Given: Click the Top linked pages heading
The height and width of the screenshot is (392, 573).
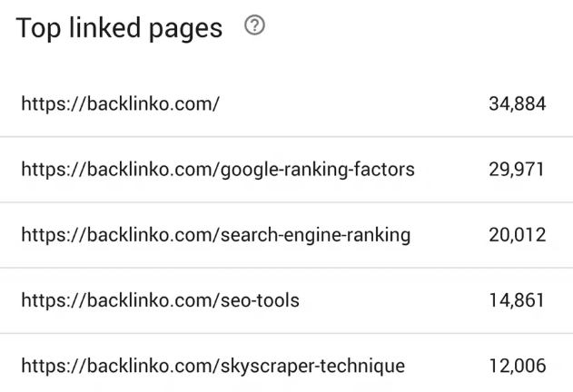Looking at the screenshot, I should (x=119, y=29).
